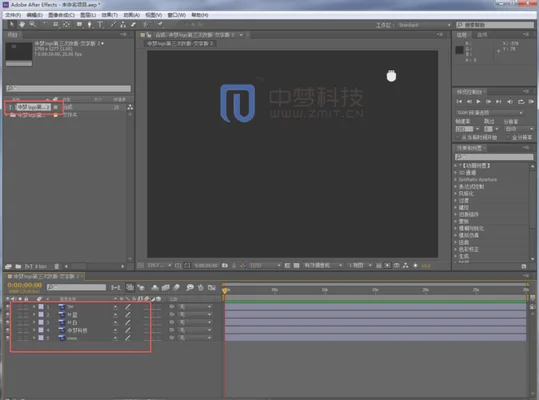Open parent dropdown for layer 2
This screenshot has width=539, height=400.
(x=195, y=314)
